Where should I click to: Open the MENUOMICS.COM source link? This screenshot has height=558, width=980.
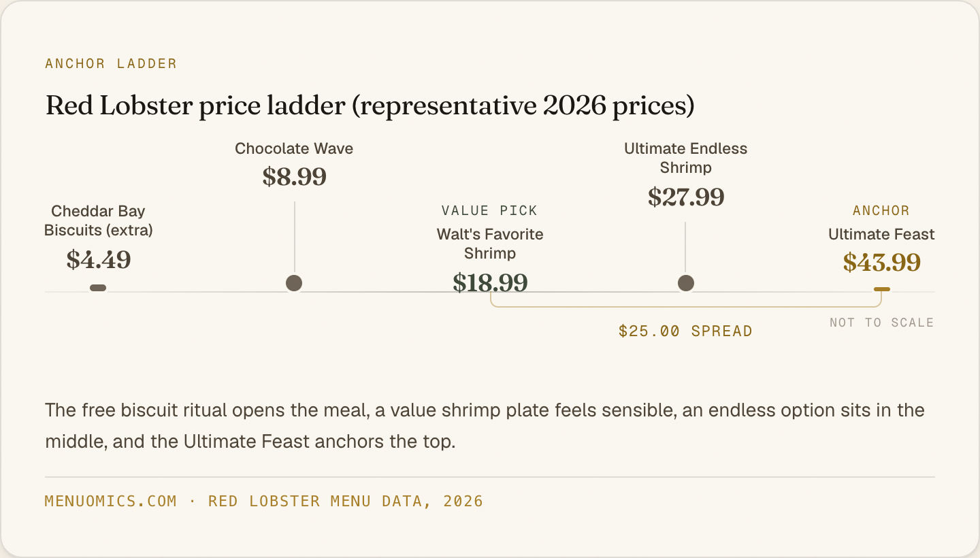(x=111, y=502)
